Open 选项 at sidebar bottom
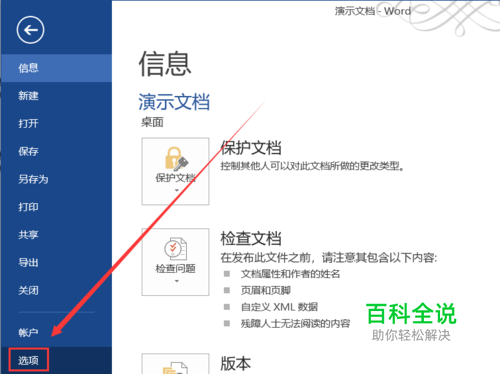The image size is (500, 374). (56, 360)
